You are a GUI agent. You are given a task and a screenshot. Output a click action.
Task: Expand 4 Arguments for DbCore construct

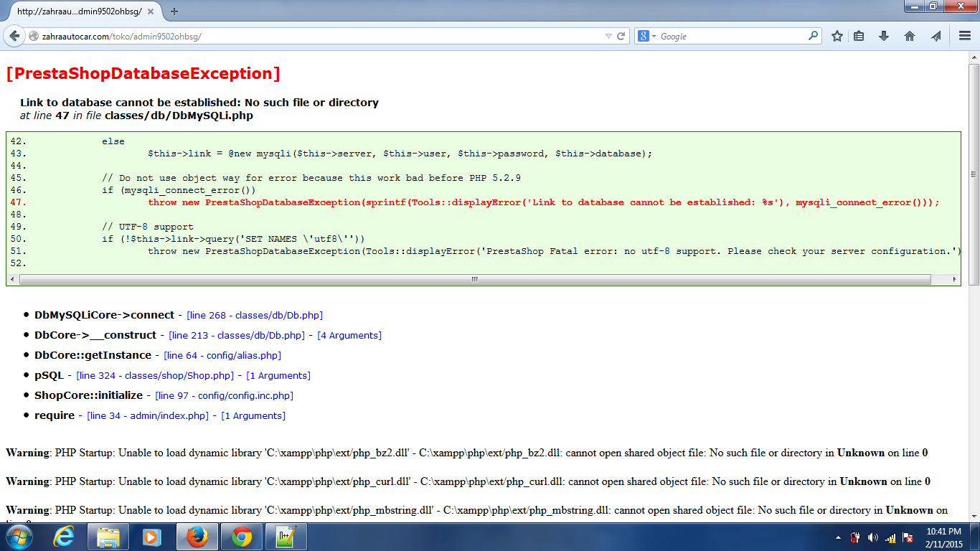point(349,335)
